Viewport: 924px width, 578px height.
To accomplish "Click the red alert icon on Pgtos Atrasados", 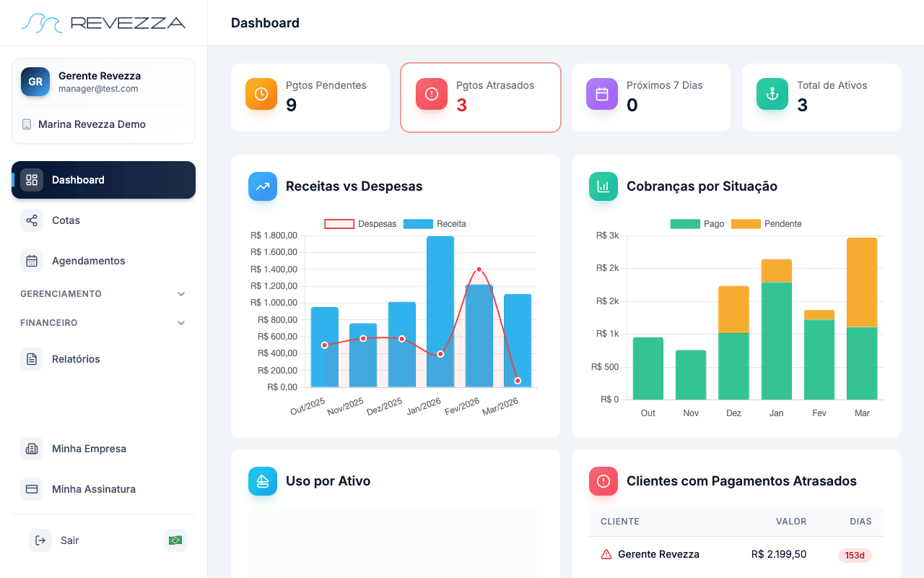I will 432,94.
